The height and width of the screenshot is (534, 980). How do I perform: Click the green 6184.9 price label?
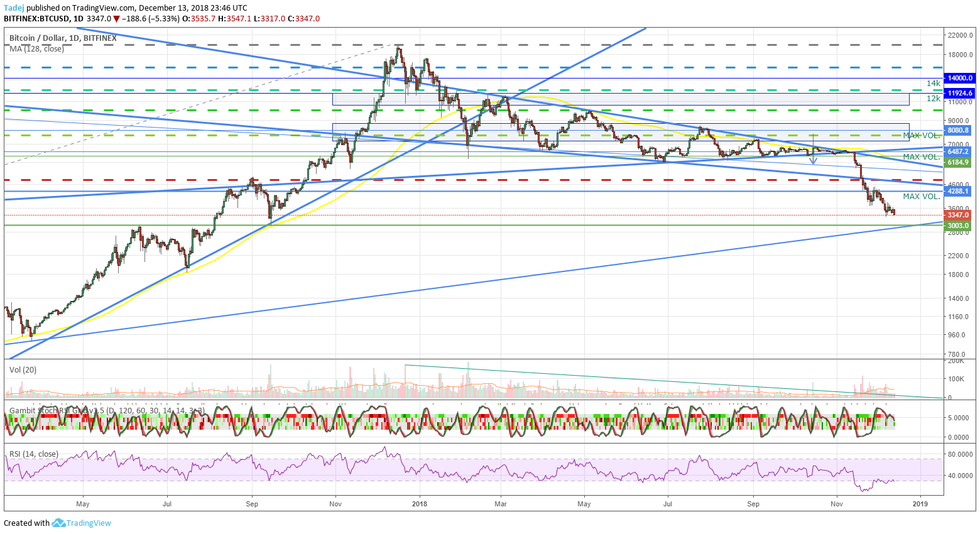958,162
